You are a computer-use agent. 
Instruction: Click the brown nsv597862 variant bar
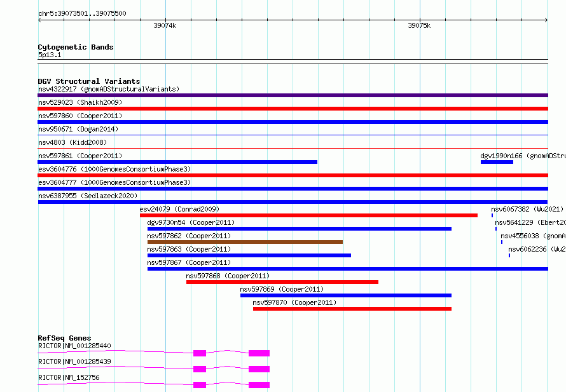point(245,242)
